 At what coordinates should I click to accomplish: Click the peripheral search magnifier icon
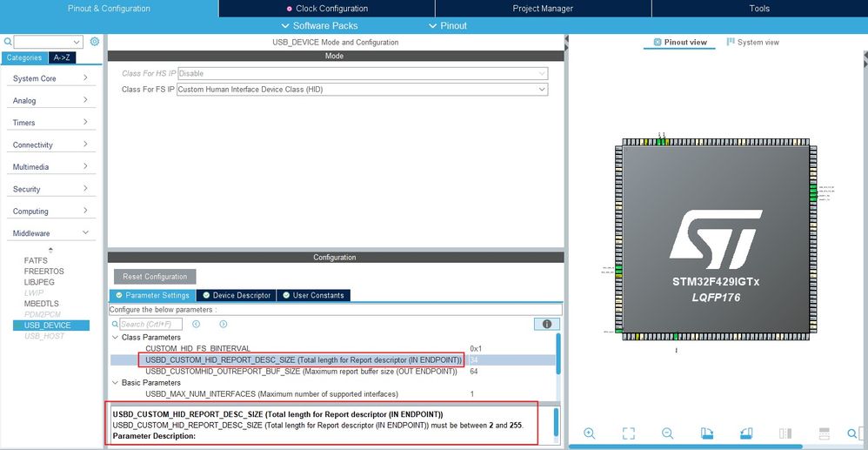(x=8, y=42)
